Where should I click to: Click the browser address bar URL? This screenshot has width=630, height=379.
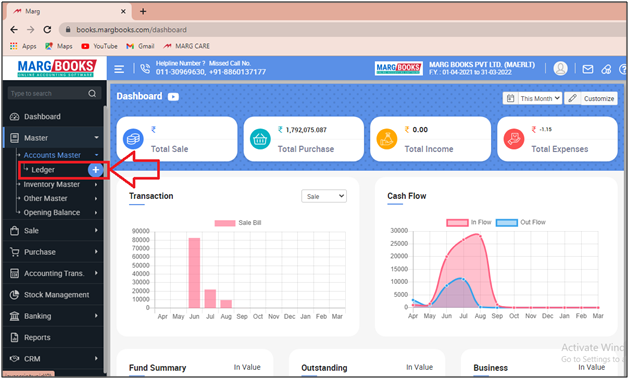coord(131,30)
